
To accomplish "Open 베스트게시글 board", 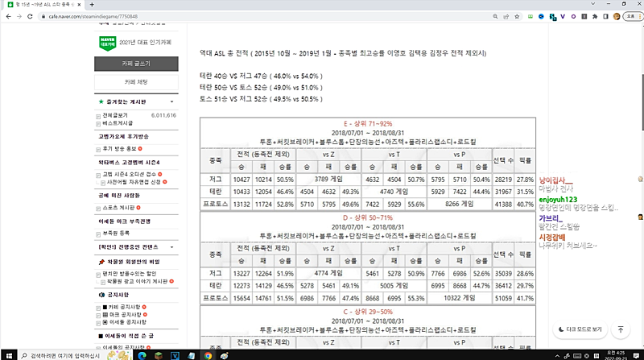I will coord(118,123).
